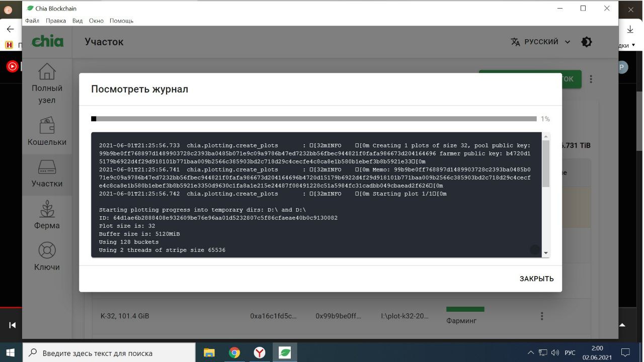Image resolution: width=644 pixels, height=362 pixels.
Task: Click the Посмотреть журнал dialog title
Action: click(x=139, y=89)
